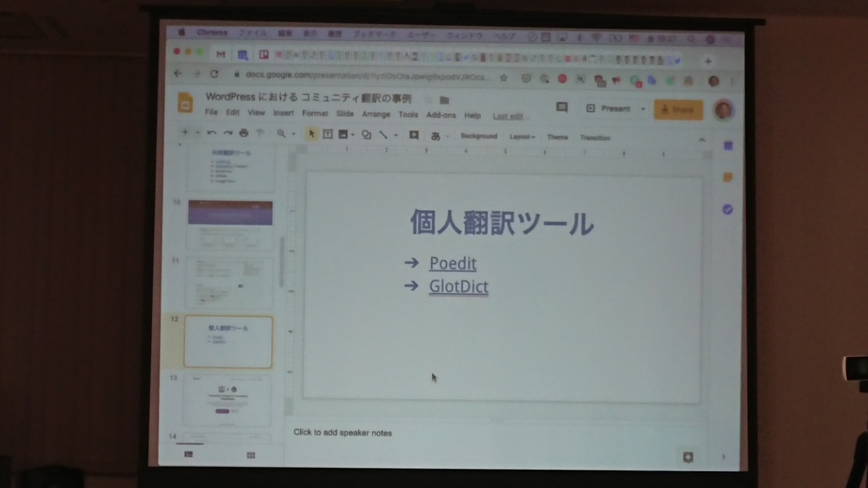
Task: Open the Slide menu
Action: coord(345,114)
